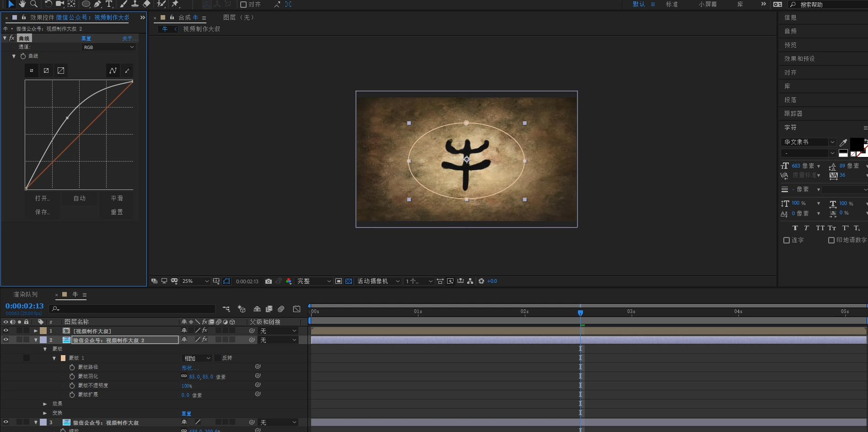Toggle the 反转 invert checkbox for 蒙版 1

(x=218, y=358)
